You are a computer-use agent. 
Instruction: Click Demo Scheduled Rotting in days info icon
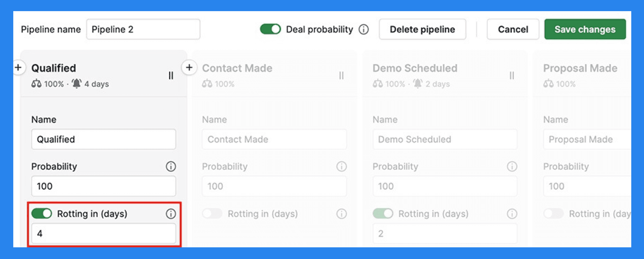(512, 214)
